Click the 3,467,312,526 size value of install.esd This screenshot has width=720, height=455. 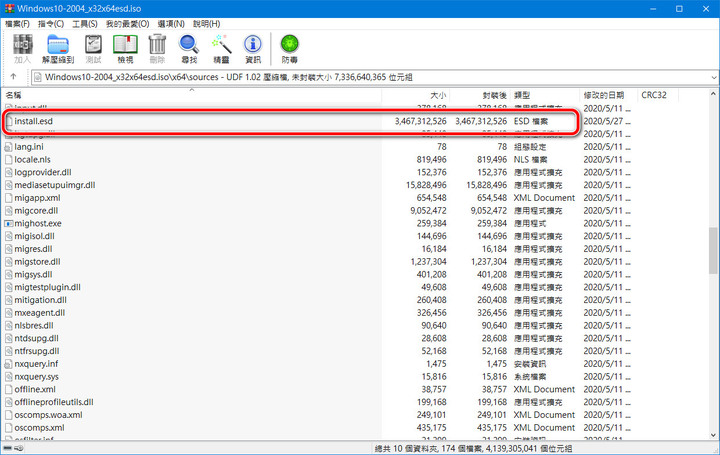pyautogui.click(x=420, y=122)
